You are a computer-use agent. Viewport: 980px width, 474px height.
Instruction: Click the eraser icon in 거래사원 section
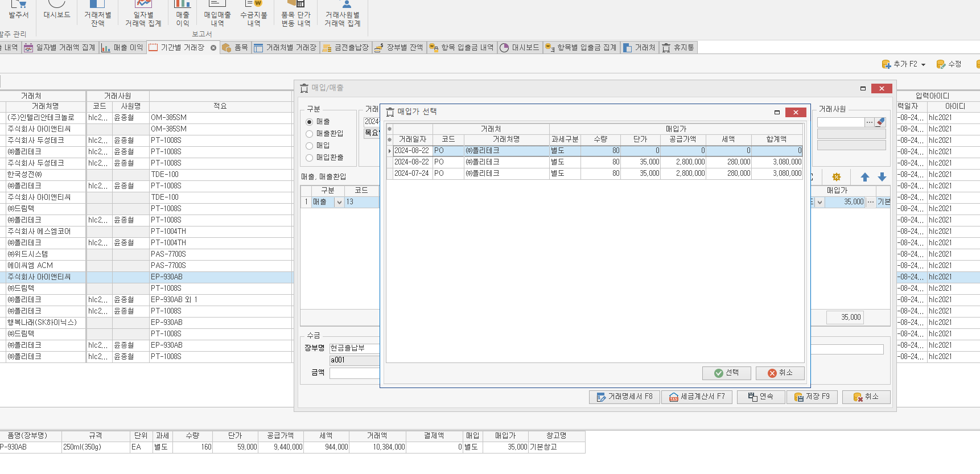point(880,122)
